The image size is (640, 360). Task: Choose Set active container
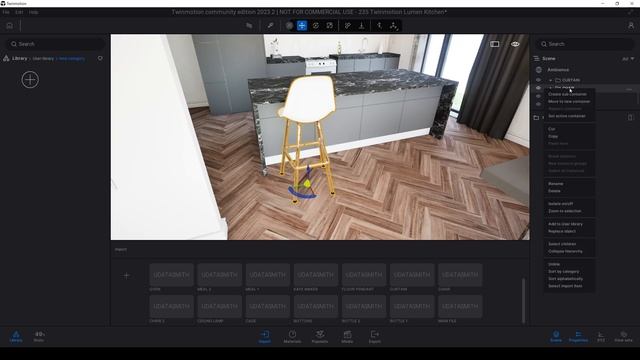tap(567, 116)
